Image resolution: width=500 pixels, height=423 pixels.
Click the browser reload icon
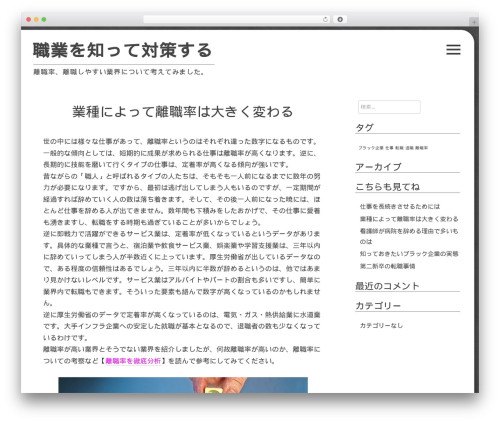click(325, 19)
